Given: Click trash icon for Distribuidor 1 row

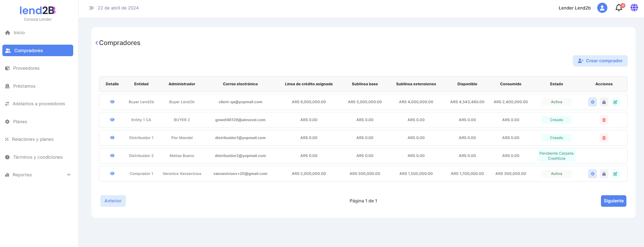Looking at the screenshot, I should (x=604, y=138).
